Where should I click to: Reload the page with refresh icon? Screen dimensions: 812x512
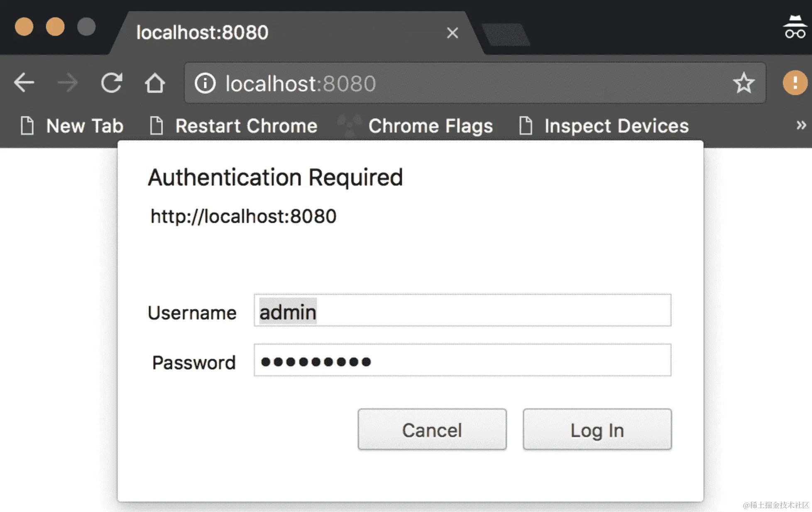pos(112,83)
